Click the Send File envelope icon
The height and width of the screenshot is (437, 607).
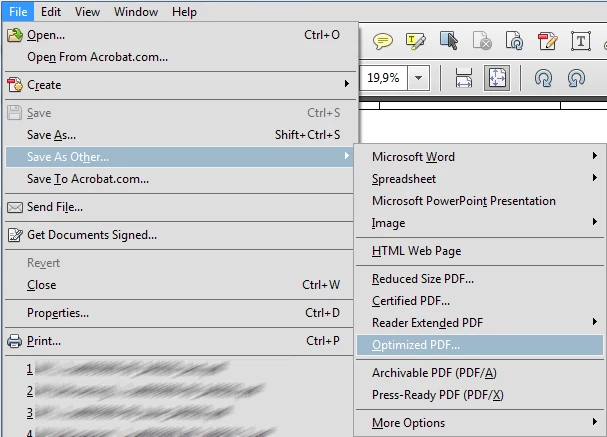[15, 207]
